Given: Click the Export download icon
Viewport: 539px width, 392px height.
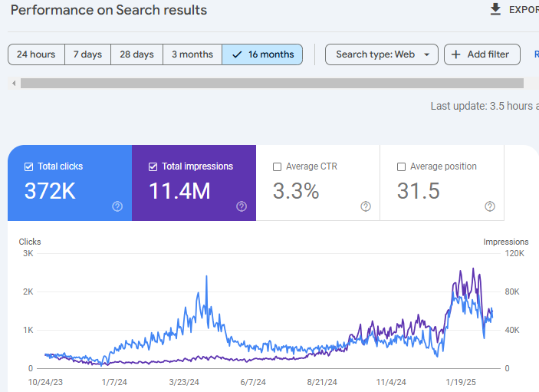Looking at the screenshot, I should tap(495, 9).
